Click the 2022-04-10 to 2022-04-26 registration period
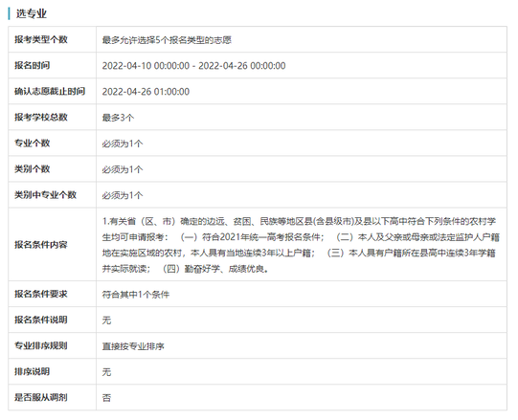 point(193,66)
